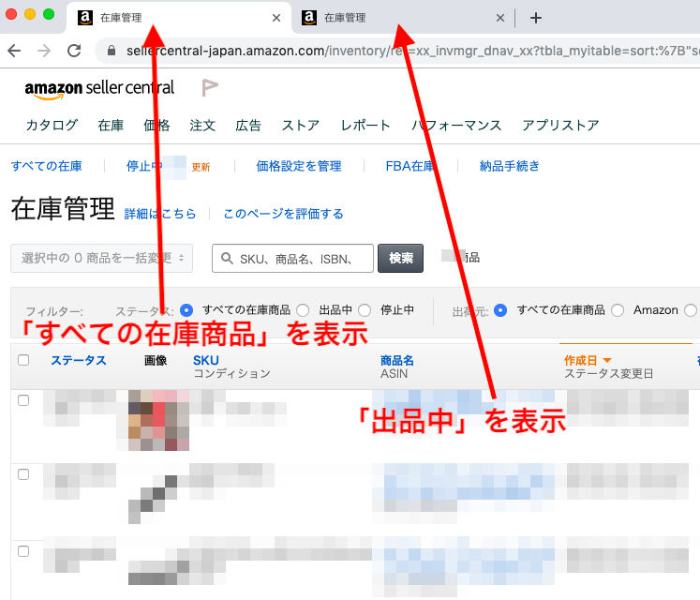Viewport: 700px width, 600px height.
Task: Go to すべての在庫 link
Action: [47, 166]
